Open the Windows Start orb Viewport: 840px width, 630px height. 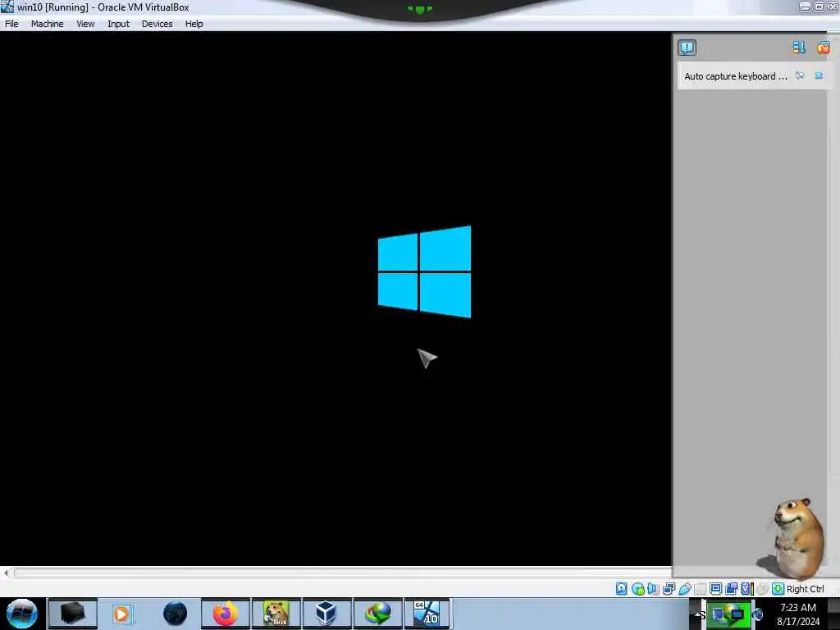[x=22, y=614]
